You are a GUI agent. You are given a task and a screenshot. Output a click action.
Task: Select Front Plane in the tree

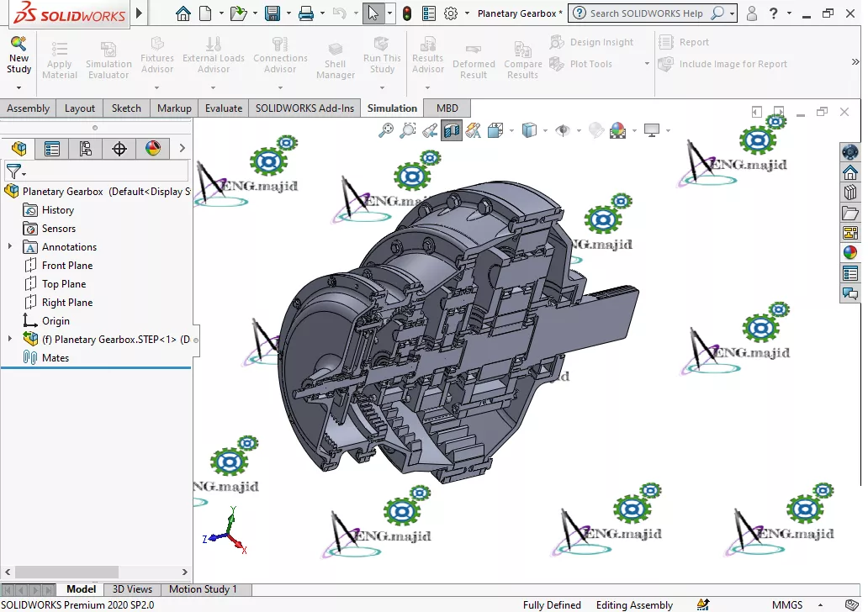(x=67, y=266)
